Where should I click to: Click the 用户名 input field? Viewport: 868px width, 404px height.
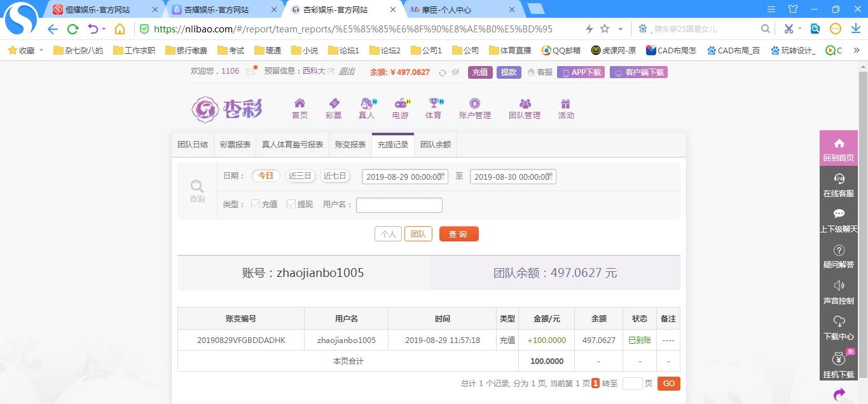tap(399, 205)
